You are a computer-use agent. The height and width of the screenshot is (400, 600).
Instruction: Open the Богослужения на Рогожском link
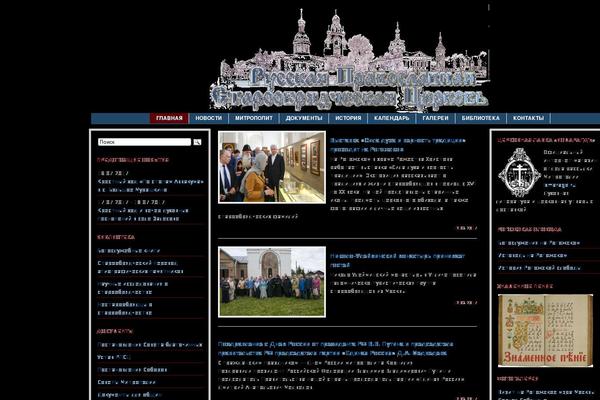[x=538, y=243]
